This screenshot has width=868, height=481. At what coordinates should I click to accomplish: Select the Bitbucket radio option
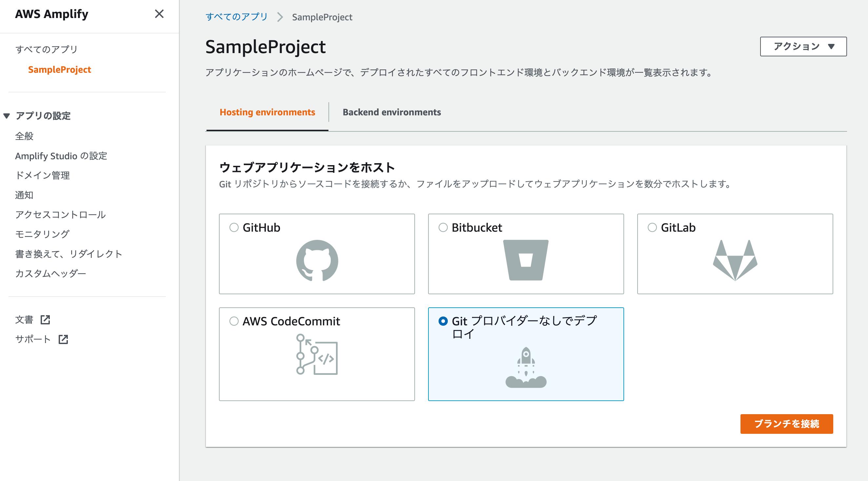pos(443,227)
